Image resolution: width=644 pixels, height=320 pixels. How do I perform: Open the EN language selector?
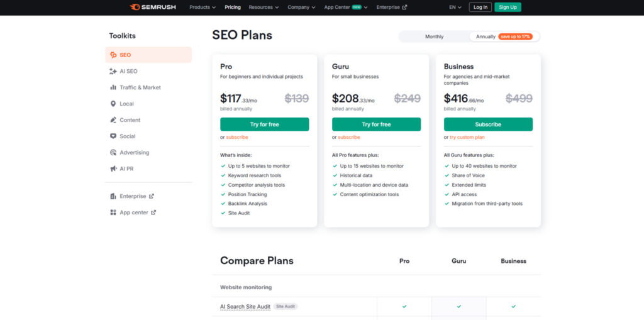(455, 8)
